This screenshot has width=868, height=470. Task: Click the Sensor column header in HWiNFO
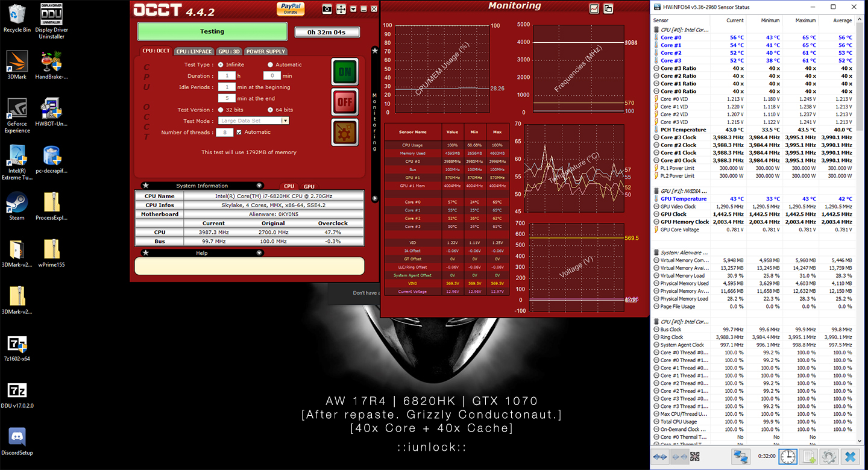681,20
